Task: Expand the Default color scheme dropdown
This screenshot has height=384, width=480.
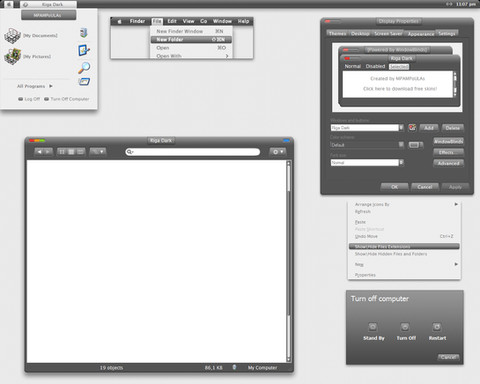Action: point(401,145)
